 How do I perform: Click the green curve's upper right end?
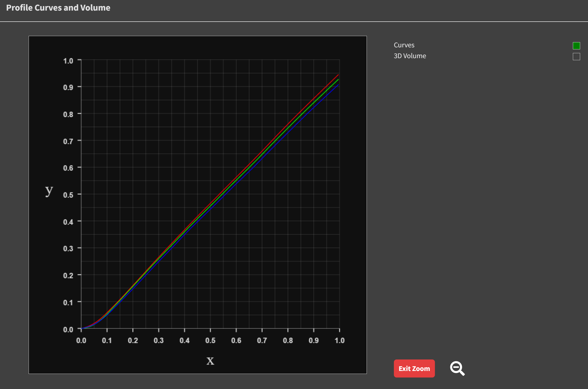338,80
